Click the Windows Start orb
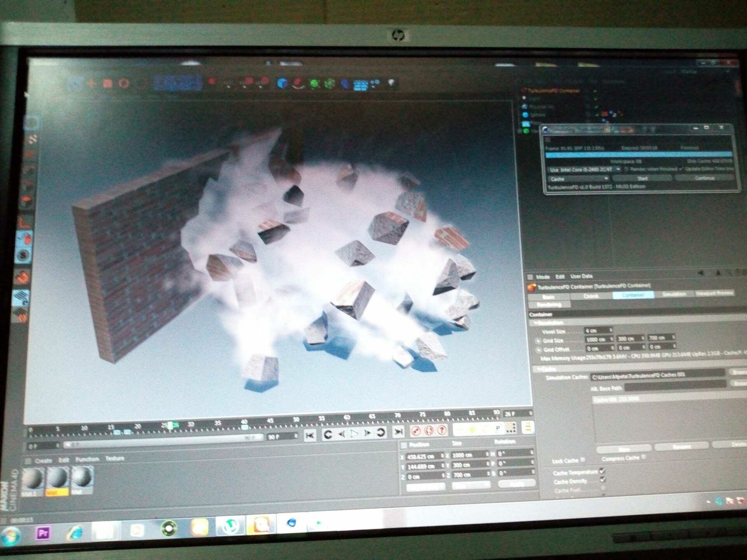The image size is (747, 560). tap(11, 536)
